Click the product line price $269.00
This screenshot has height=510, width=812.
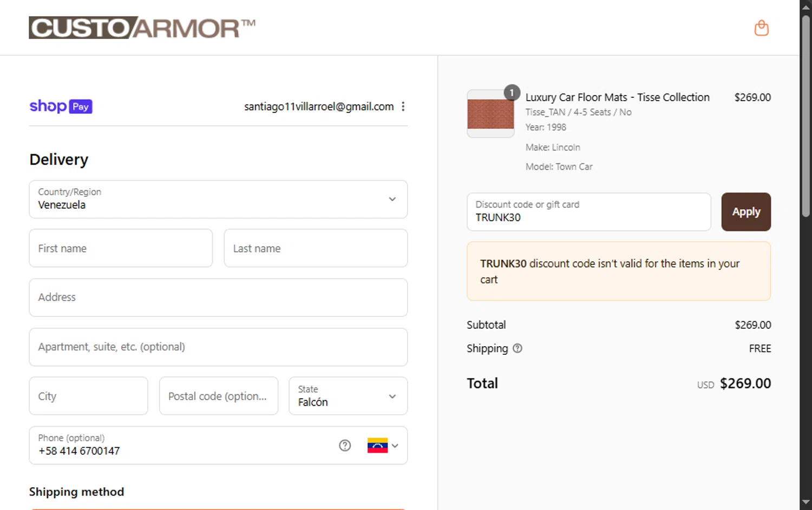coord(752,97)
